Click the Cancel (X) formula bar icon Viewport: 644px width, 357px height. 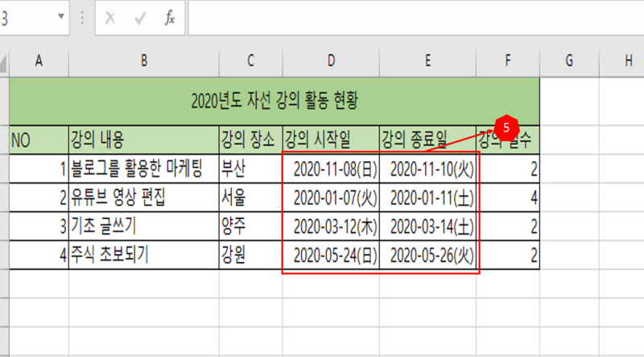tap(110, 18)
